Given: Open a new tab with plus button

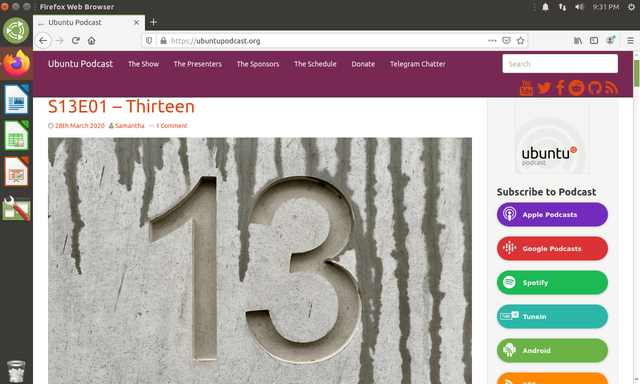Looking at the screenshot, I should coord(153,22).
